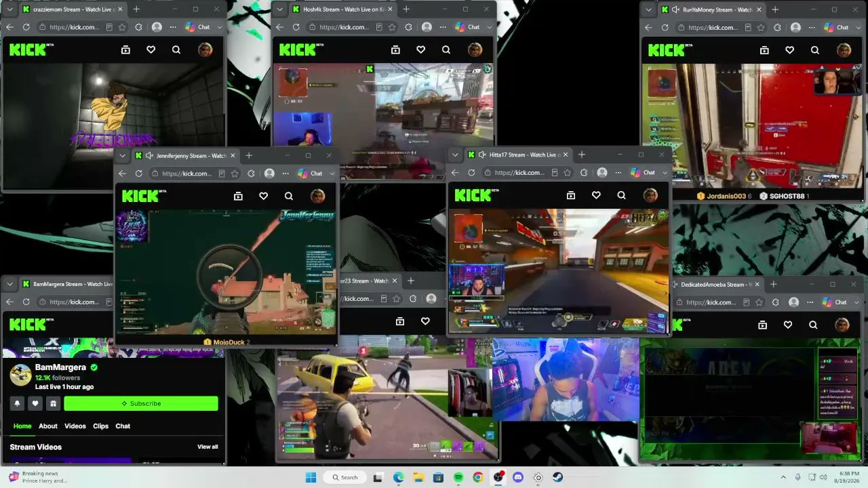
Task: Click heart icon in Jenniferjenny Kick header
Action: [263, 196]
